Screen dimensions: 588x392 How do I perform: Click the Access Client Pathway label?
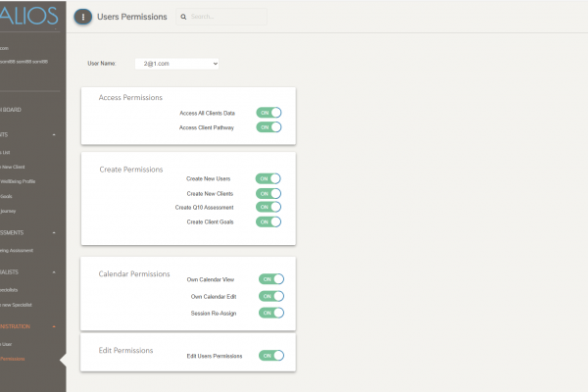[207, 128]
